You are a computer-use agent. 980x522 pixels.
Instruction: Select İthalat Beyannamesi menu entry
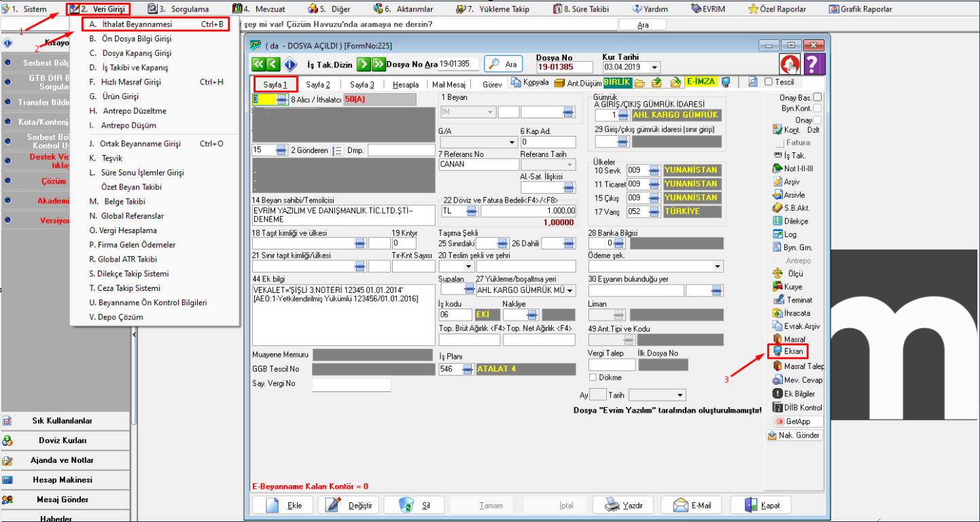tap(156, 24)
